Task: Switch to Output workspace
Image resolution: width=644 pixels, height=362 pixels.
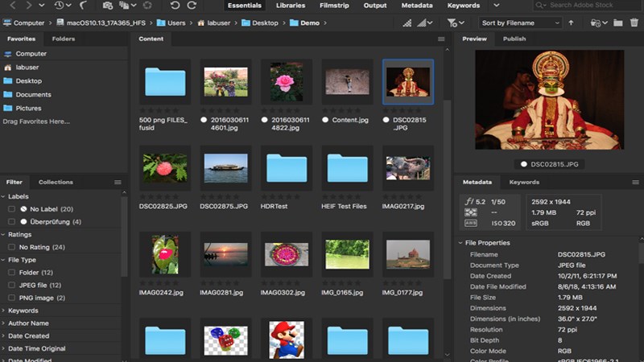Action: [375, 6]
